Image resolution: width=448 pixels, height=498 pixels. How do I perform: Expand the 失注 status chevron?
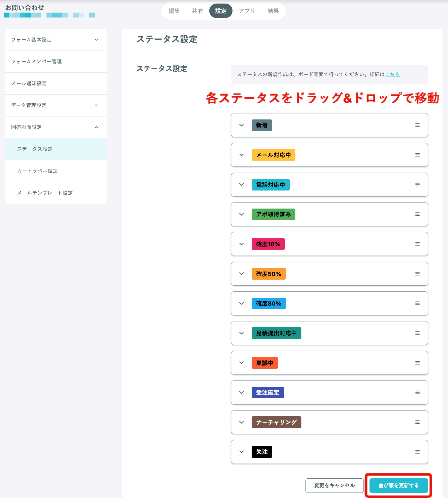(x=242, y=452)
